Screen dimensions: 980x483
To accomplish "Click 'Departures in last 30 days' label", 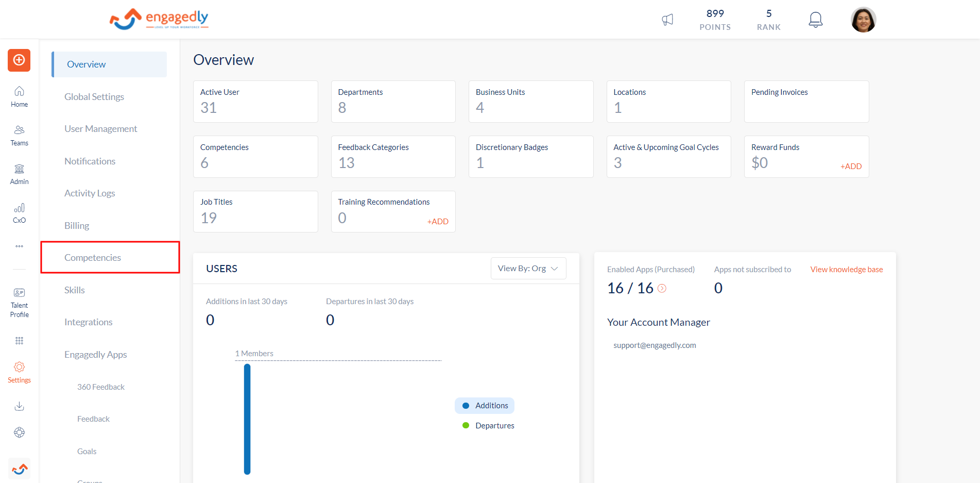I will click(370, 302).
